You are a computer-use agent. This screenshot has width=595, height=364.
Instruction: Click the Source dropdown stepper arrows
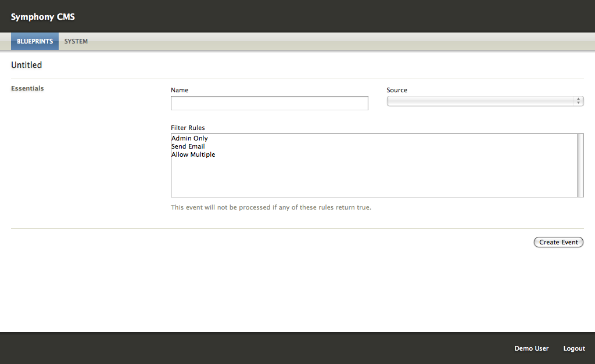click(579, 101)
